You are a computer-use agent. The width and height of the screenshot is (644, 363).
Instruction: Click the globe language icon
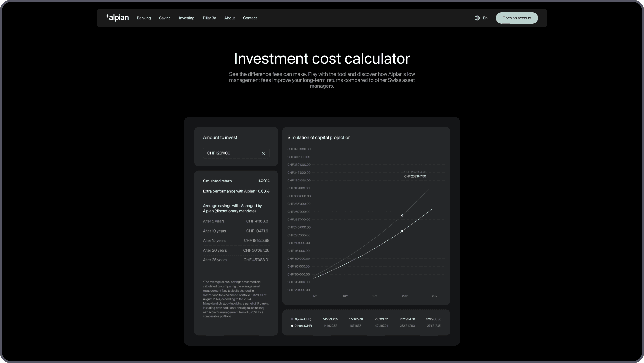[x=477, y=18]
